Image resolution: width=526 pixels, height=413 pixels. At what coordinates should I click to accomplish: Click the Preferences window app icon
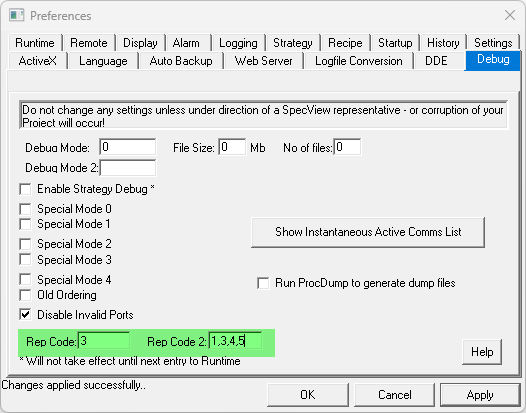(16, 15)
